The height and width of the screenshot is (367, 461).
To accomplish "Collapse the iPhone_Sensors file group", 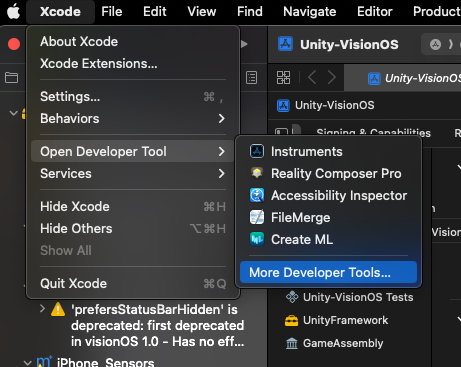I will [x=28, y=362].
